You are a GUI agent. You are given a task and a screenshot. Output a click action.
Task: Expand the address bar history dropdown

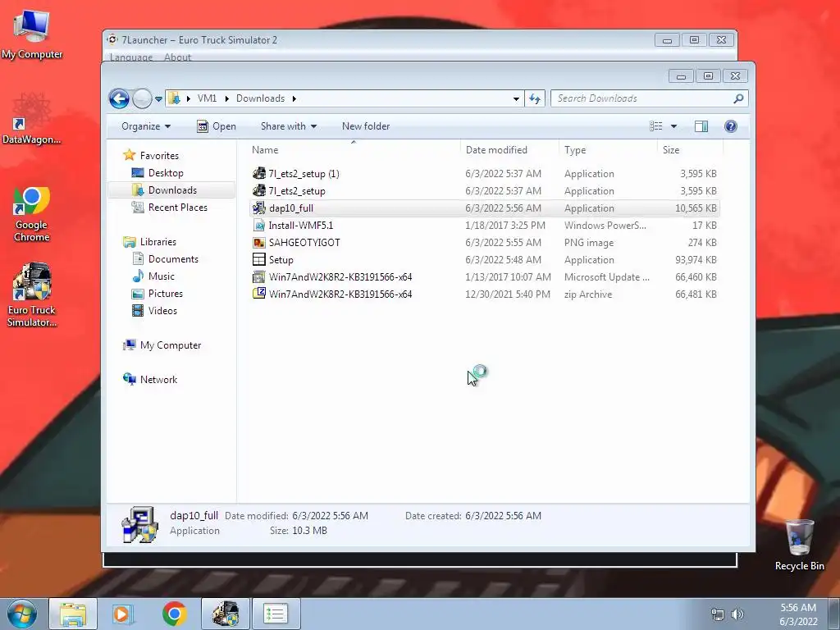click(516, 99)
